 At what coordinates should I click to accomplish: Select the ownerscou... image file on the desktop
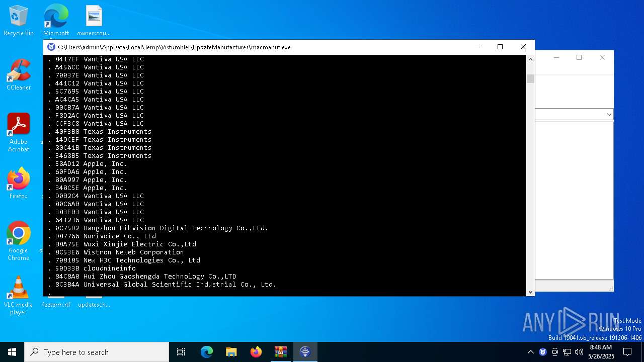(94, 21)
